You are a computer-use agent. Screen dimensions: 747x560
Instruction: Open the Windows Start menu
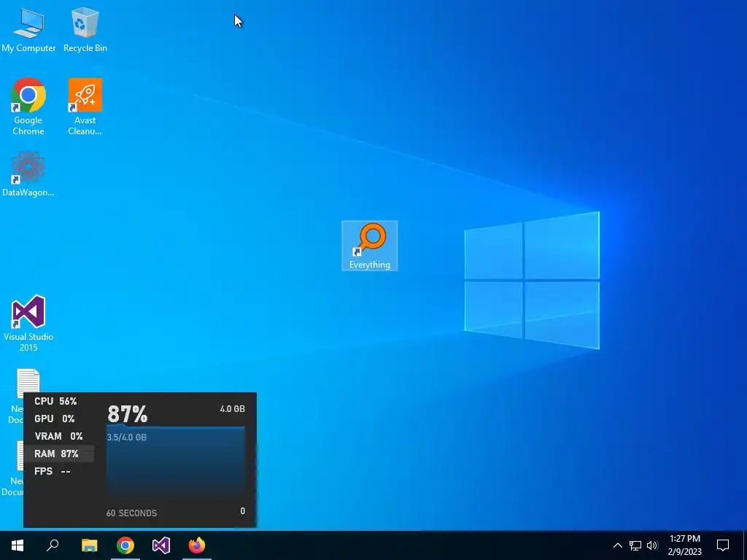click(18, 545)
